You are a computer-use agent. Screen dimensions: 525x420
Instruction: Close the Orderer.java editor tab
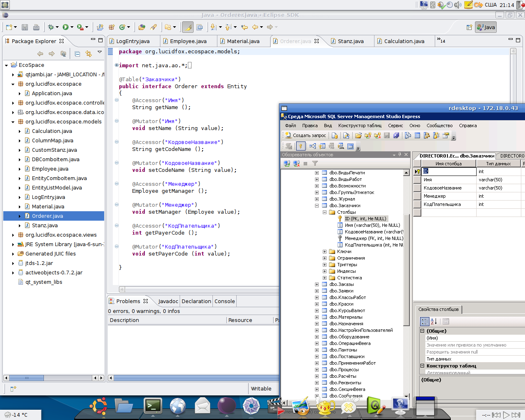(x=317, y=41)
